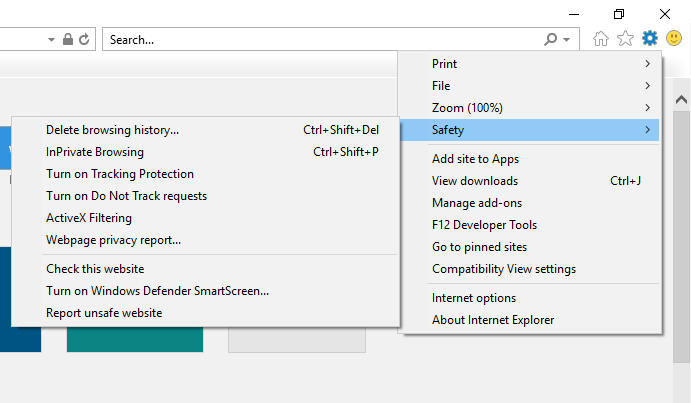Screen dimensions: 691x403
Task: Select Check this website
Action: (x=205, y=269)
